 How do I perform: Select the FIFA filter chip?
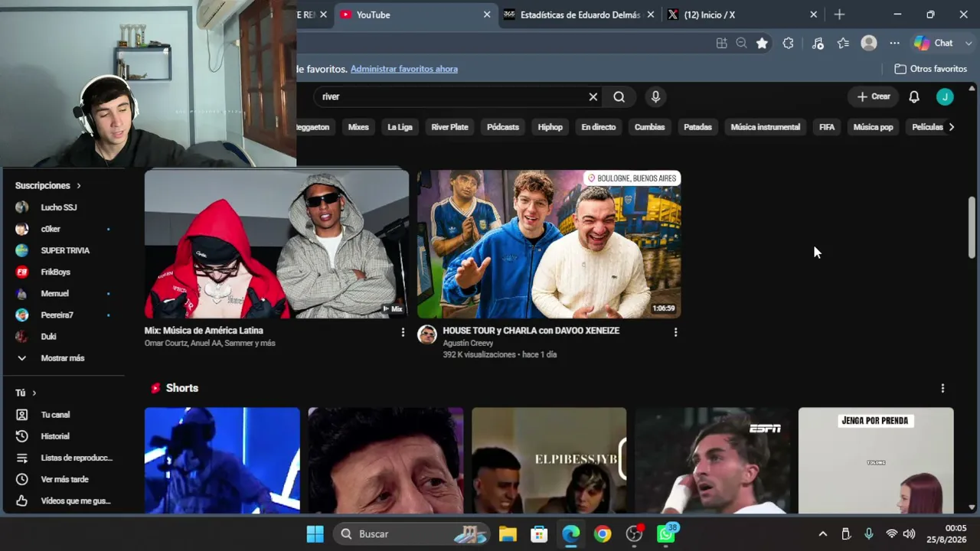(x=827, y=127)
